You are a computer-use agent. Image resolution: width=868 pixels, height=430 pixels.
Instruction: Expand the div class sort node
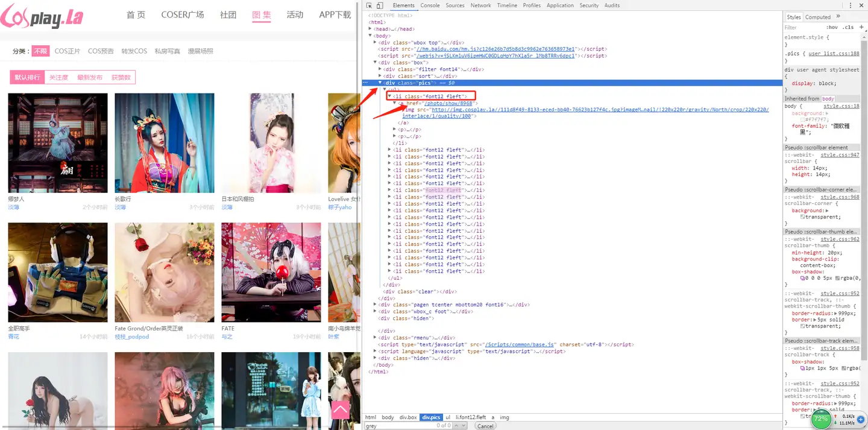pyautogui.click(x=380, y=76)
